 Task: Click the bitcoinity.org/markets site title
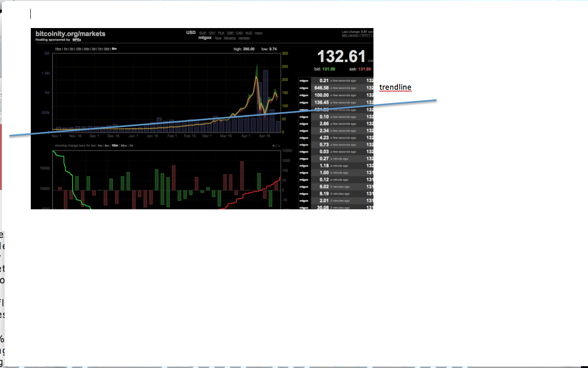[70, 34]
